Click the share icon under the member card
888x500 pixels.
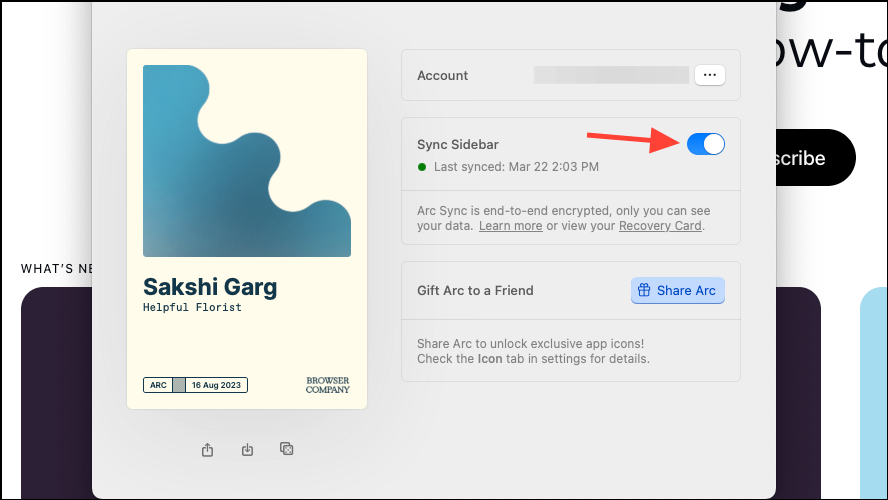pyautogui.click(x=207, y=450)
